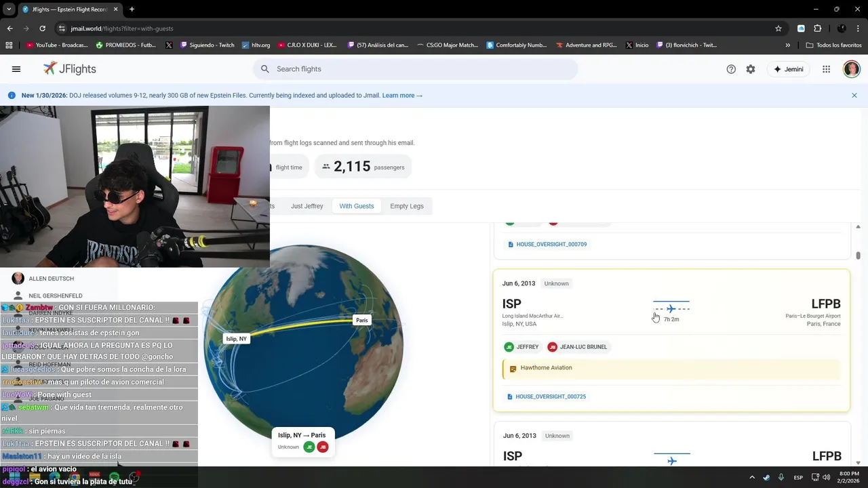Image resolution: width=868 pixels, height=488 pixels.
Task: Select the 'Just Jeffrey' filter tab
Action: click(307, 206)
